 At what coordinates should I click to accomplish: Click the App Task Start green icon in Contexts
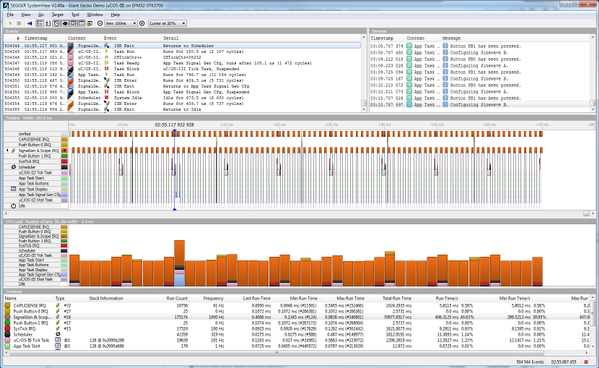(7, 346)
